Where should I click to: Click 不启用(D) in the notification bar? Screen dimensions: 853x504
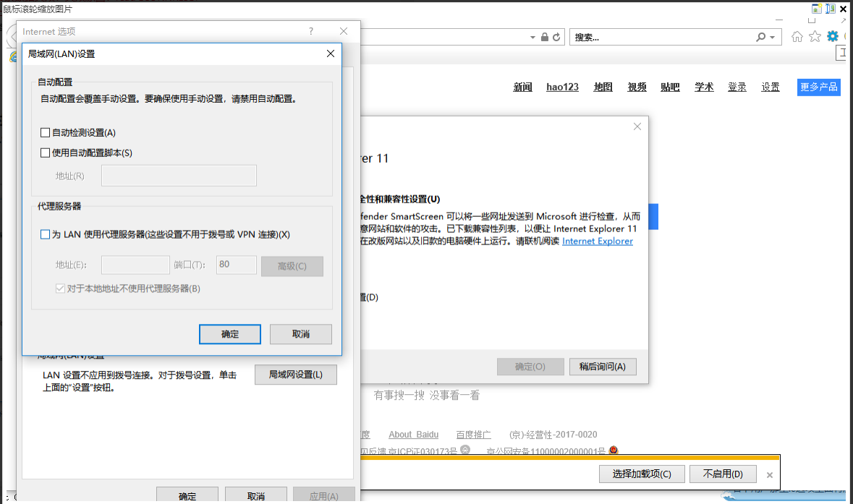tap(723, 474)
